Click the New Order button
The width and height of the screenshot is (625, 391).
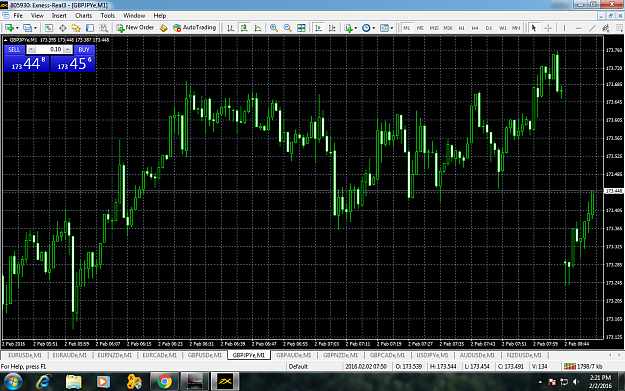point(135,28)
